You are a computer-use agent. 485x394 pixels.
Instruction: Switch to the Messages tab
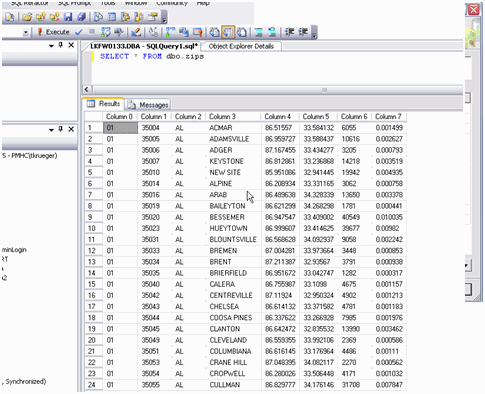pyautogui.click(x=149, y=105)
